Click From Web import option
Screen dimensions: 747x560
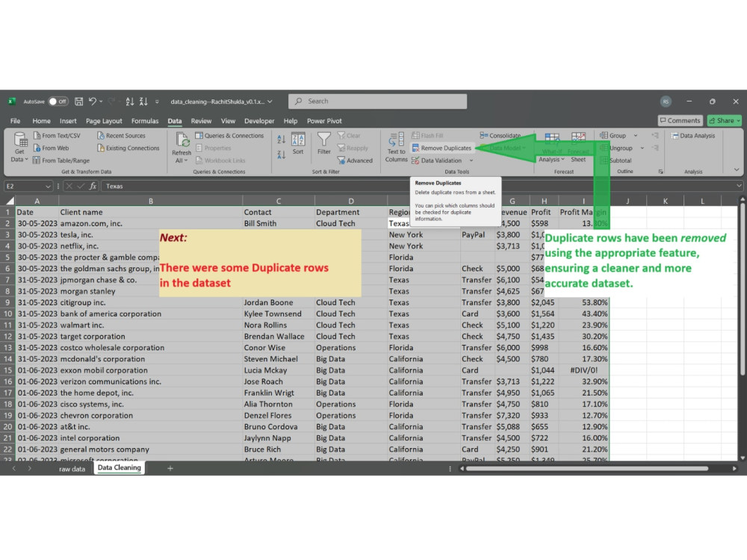pyautogui.click(x=51, y=148)
